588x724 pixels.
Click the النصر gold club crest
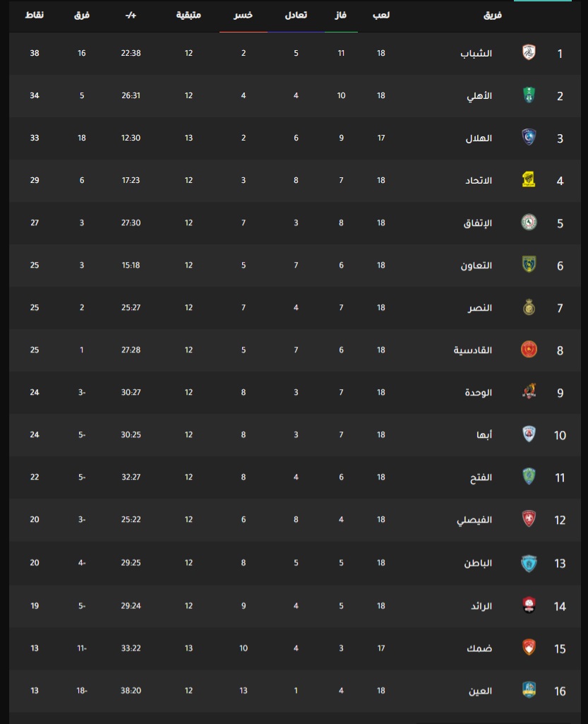[x=529, y=307]
